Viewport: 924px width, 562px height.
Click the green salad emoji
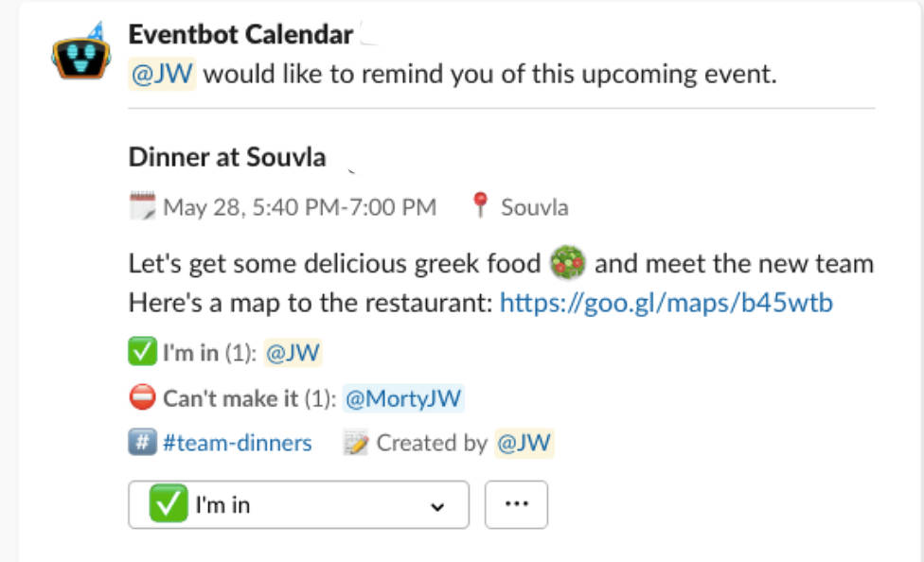click(568, 262)
